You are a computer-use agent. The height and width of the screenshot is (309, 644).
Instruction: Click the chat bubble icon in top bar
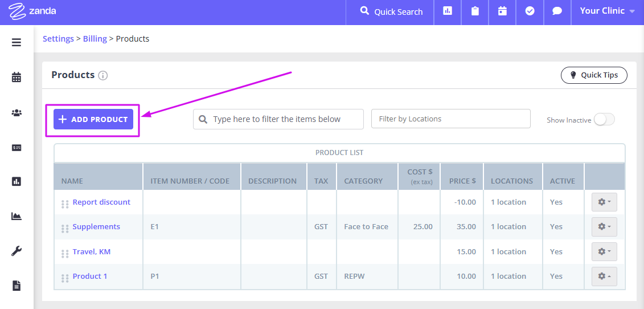(557, 11)
